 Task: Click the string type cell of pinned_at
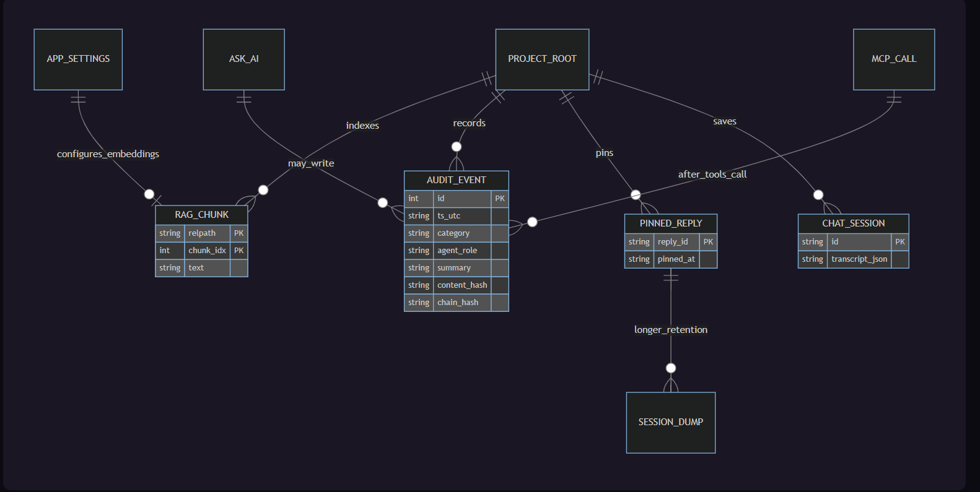[x=639, y=259]
